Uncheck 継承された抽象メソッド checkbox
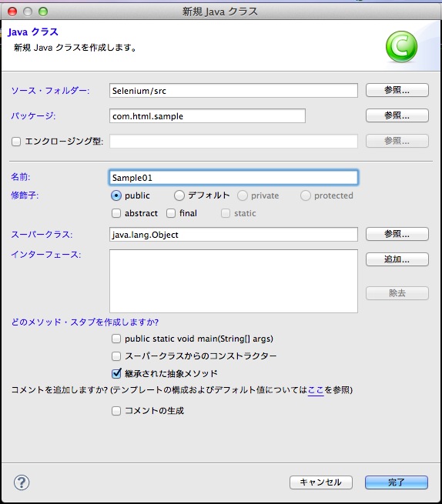 point(116,373)
